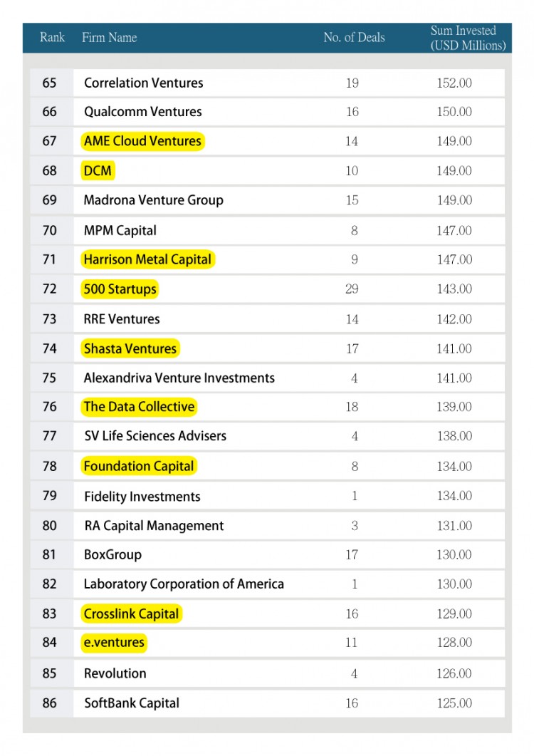This screenshot has width=534, height=756.
Task: Click the No. of Deals column header
Action: pyautogui.click(x=354, y=38)
